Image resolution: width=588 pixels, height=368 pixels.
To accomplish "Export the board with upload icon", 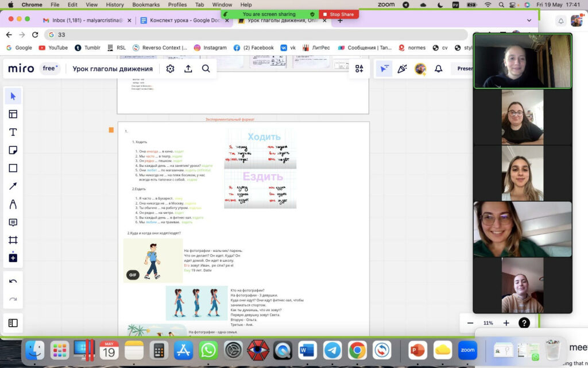I will tap(188, 69).
